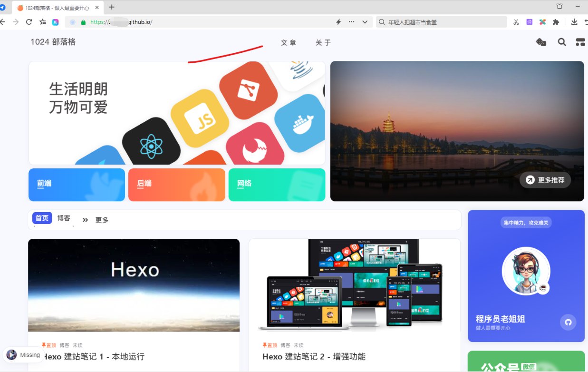The height and width of the screenshot is (372, 588).
Task: Click the random article dice icon
Action: (541, 42)
